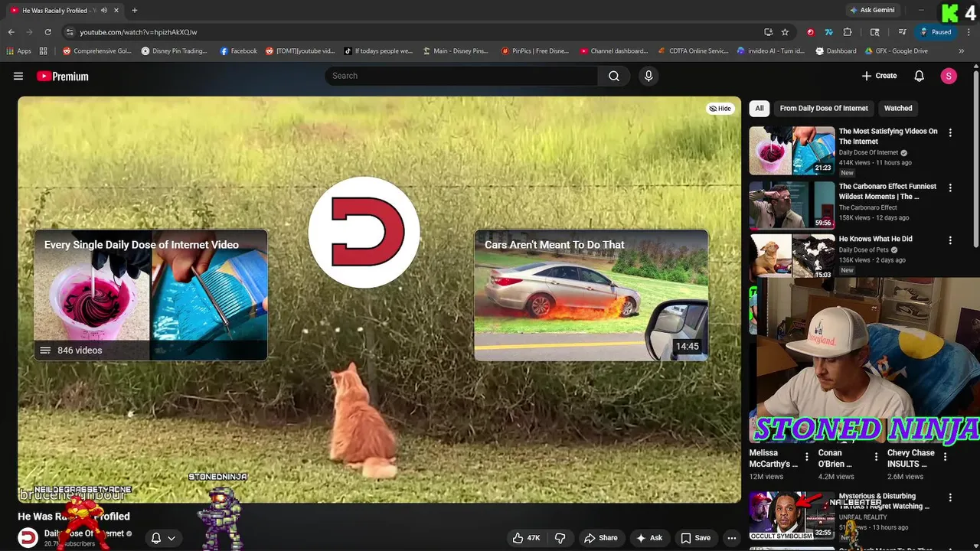Open options for Chevy Chase INSULTS video
Image resolution: width=980 pixels, height=551 pixels.
(x=945, y=457)
